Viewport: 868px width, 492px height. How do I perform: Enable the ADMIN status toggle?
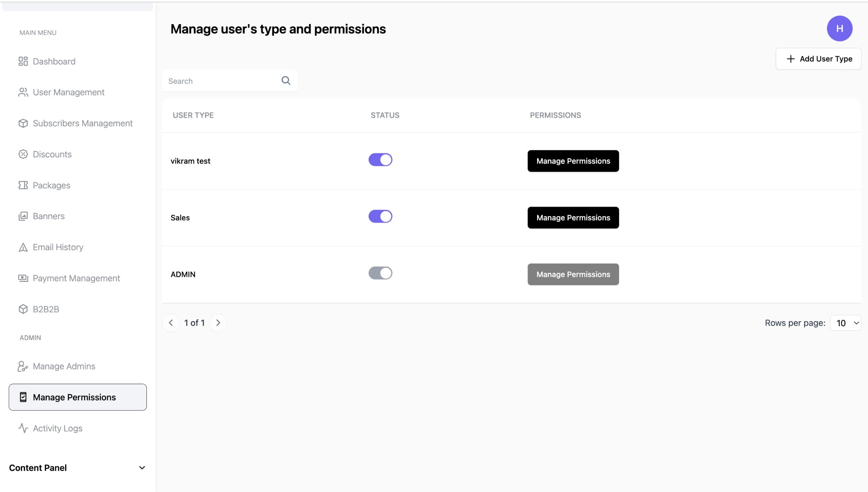pyautogui.click(x=380, y=273)
